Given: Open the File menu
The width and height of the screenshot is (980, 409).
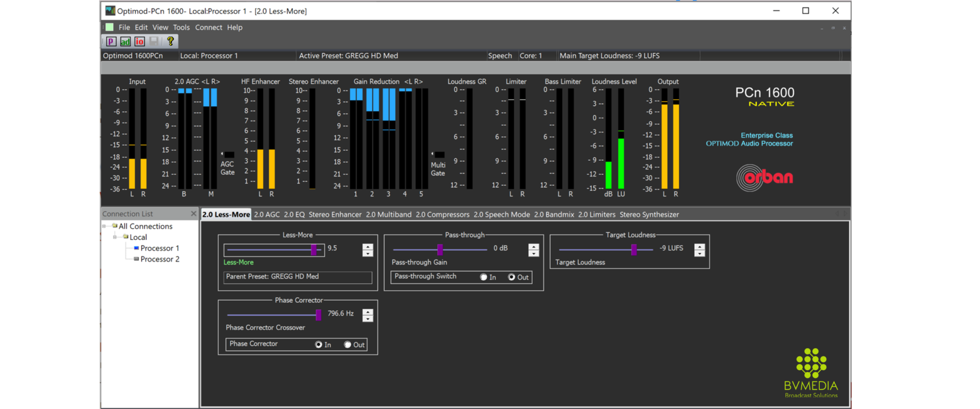Looking at the screenshot, I should [124, 27].
